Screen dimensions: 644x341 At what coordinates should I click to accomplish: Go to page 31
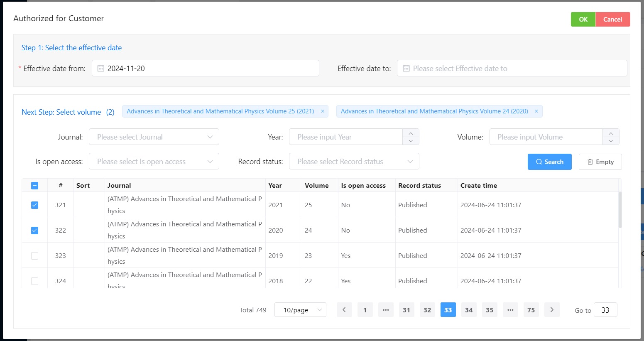click(x=406, y=310)
